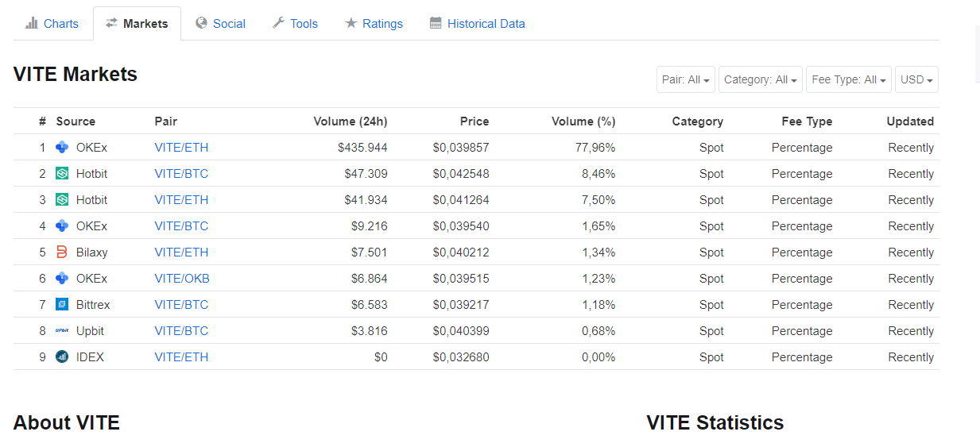Click the $435.944 volume value

(362, 148)
